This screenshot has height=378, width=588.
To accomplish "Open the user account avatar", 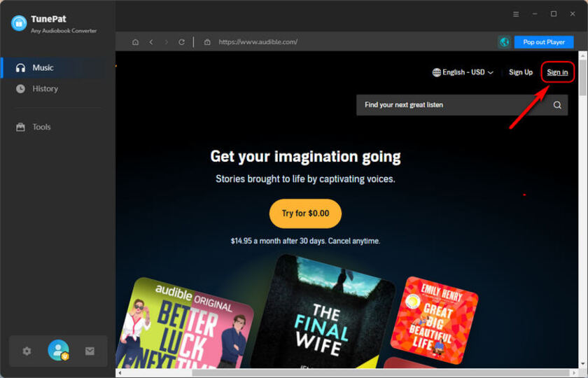I will click(x=59, y=350).
